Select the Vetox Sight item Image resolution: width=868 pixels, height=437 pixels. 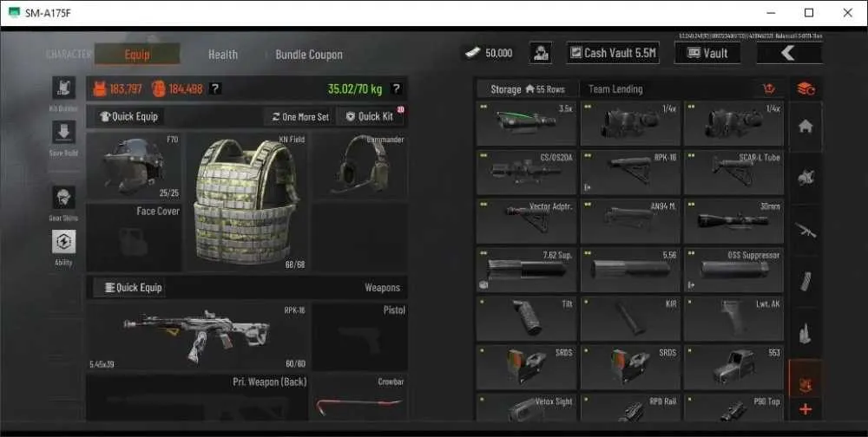[x=527, y=408]
